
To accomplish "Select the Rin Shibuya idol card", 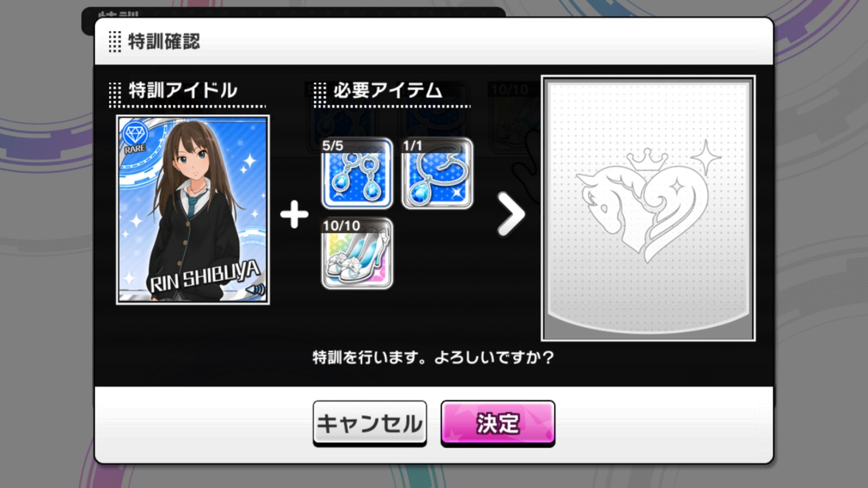I will pyautogui.click(x=193, y=209).
